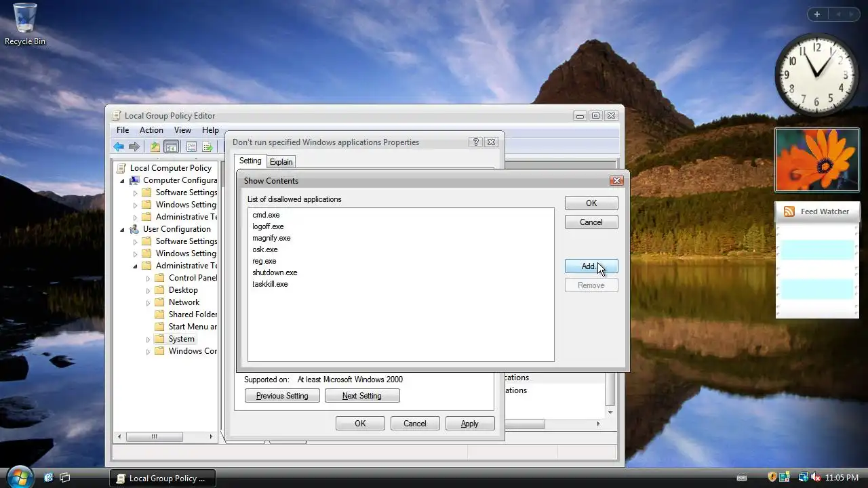Click the Feed Watcher RSS icon

[x=789, y=211]
